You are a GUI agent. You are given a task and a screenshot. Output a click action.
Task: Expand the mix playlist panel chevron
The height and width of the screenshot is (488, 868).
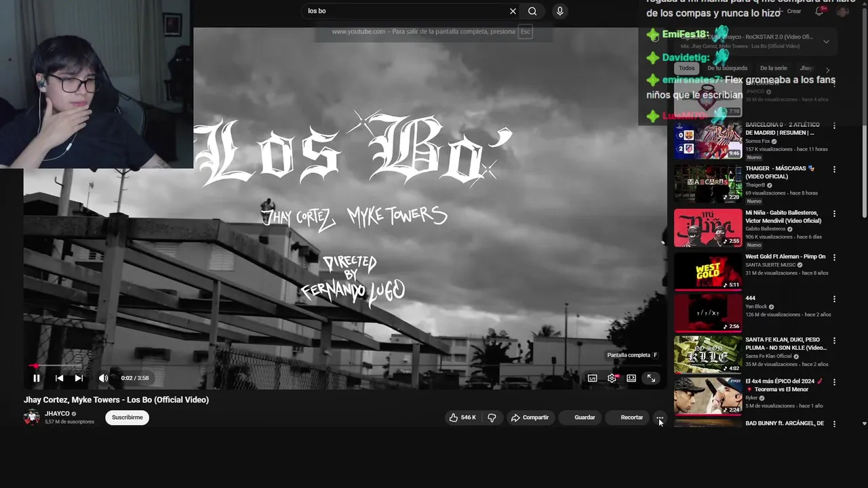tap(826, 41)
